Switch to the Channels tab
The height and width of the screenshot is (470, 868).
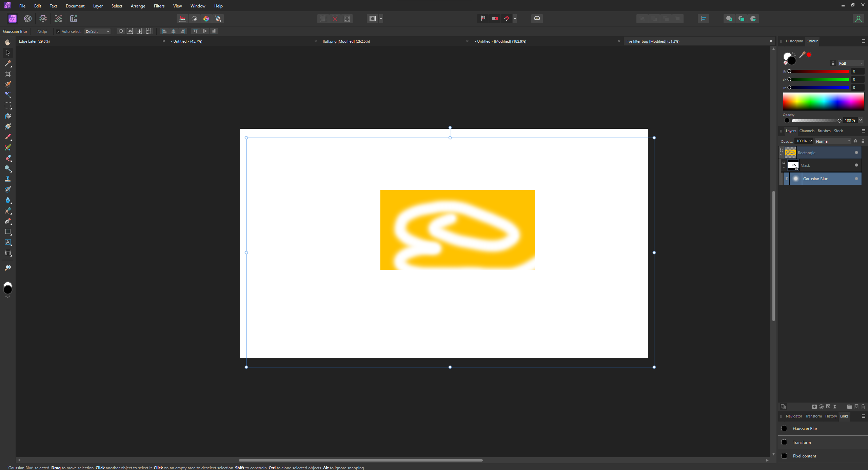[x=807, y=131]
